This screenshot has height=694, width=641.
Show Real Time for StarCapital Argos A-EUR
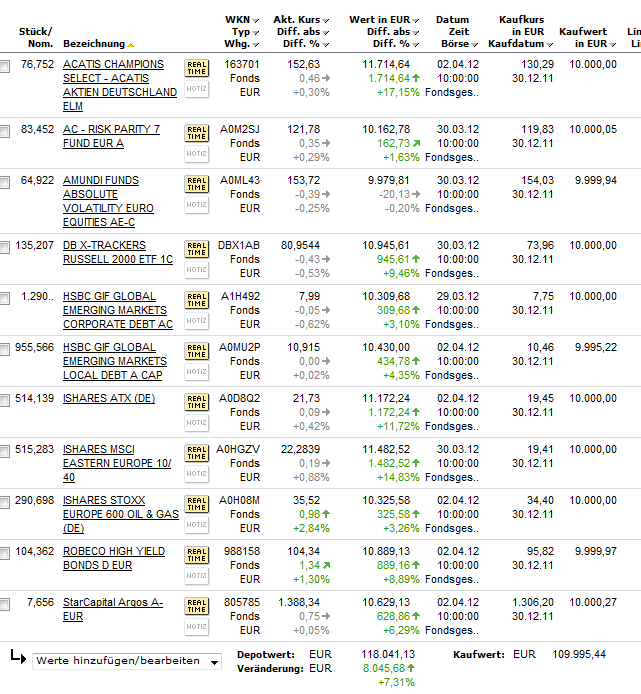[197, 606]
